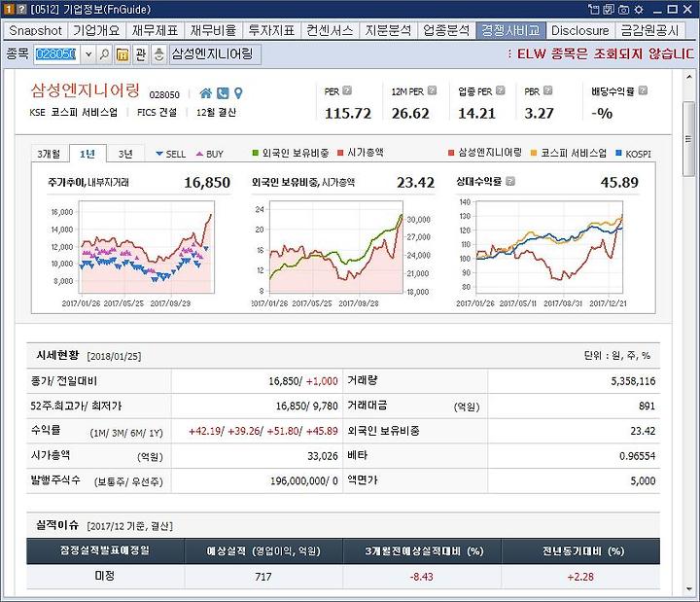Click the scrollbar up arrow
Viewport: 700px width, 602px height.
click(x=689, y=77)
